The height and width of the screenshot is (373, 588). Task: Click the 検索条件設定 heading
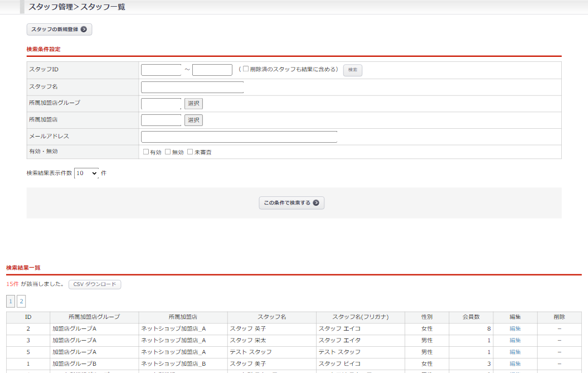coord(43,49)
